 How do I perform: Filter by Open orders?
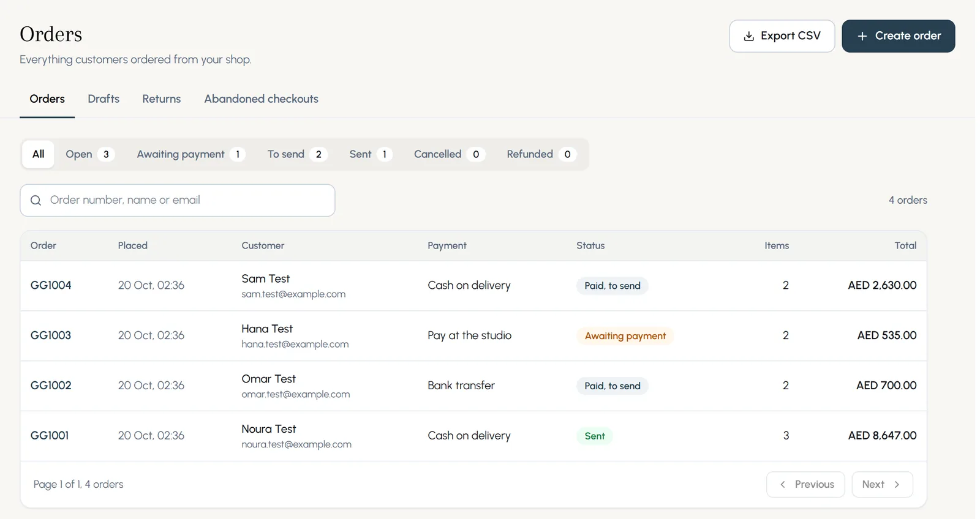click(x=90, y=154)
